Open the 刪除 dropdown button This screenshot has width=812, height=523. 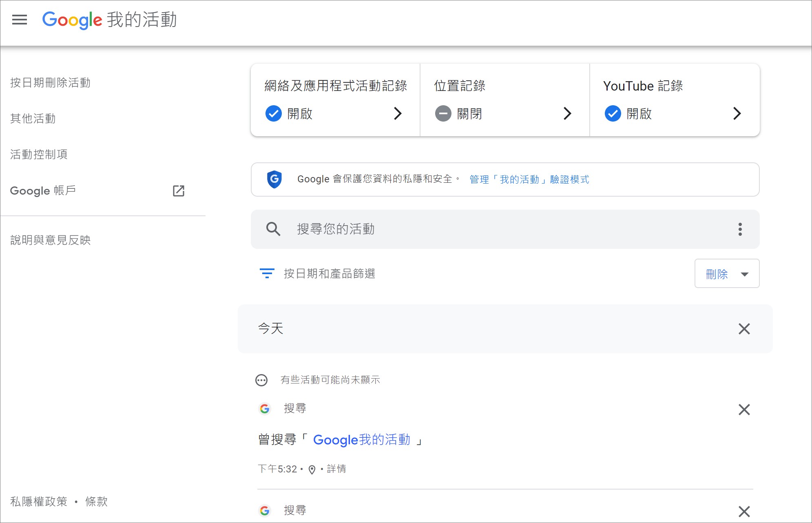(727, 273)
